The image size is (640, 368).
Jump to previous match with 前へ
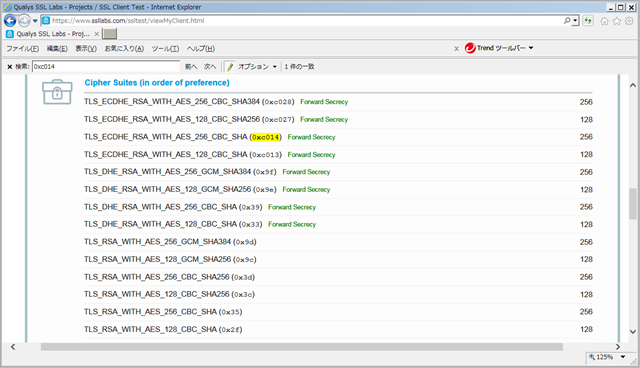[x=191, y=67]
